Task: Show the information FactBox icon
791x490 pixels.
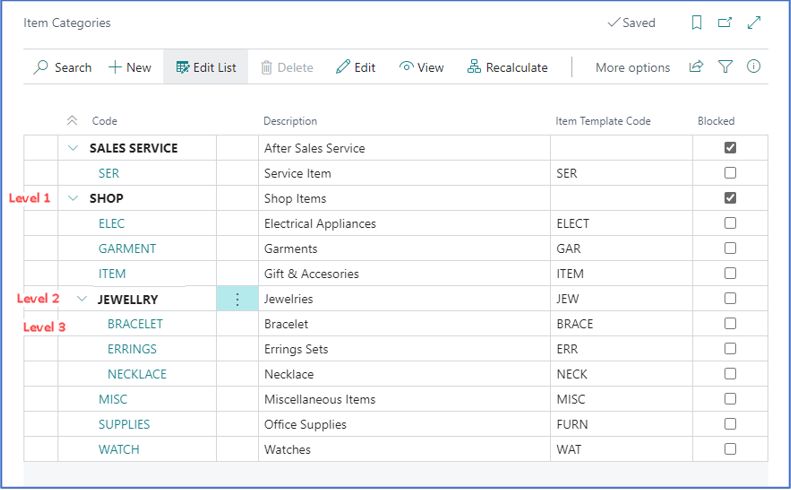Action: (x=754, y=67)
